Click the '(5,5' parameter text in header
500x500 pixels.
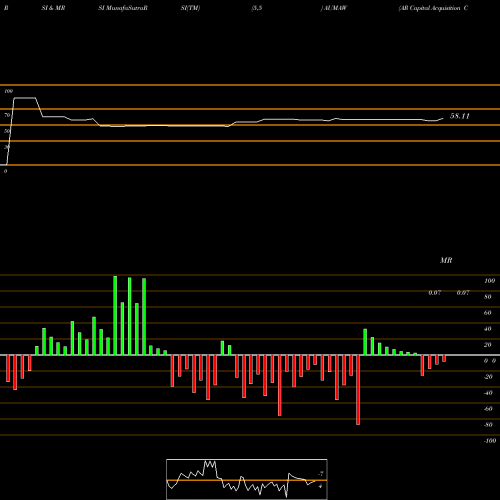tap(257, 8)
